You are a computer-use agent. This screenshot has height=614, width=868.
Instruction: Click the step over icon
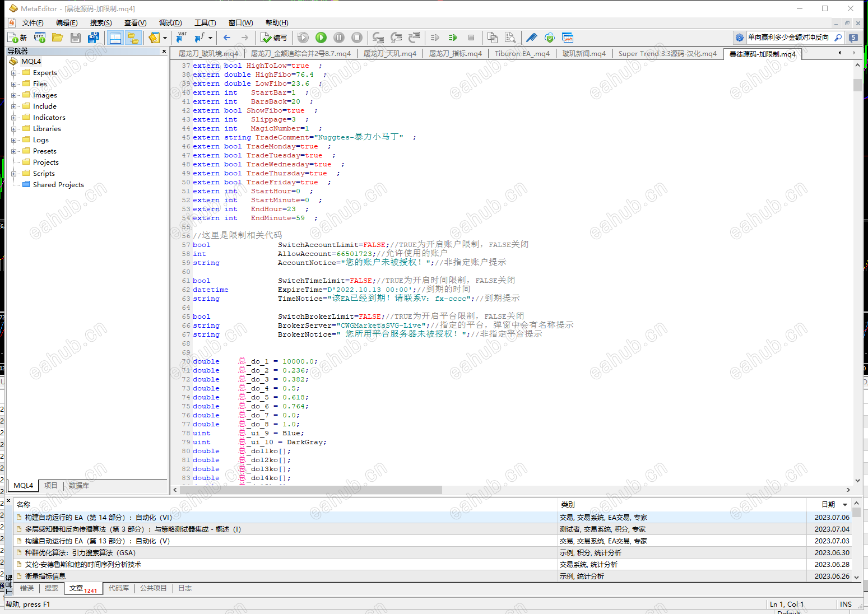[x=396, y=38]
